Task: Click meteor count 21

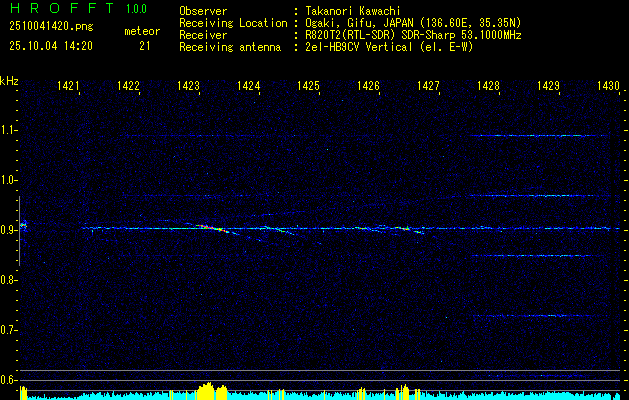Action: coord(144,46)
